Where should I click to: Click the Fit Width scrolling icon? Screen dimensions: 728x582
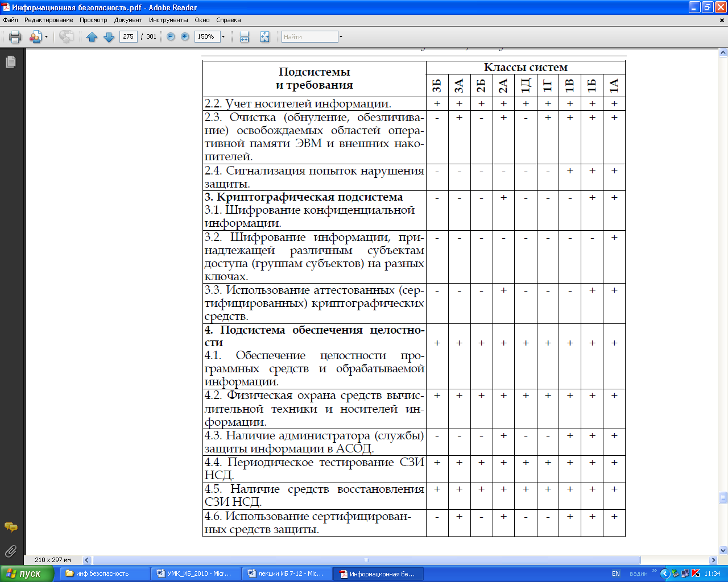tap(245, 37)
